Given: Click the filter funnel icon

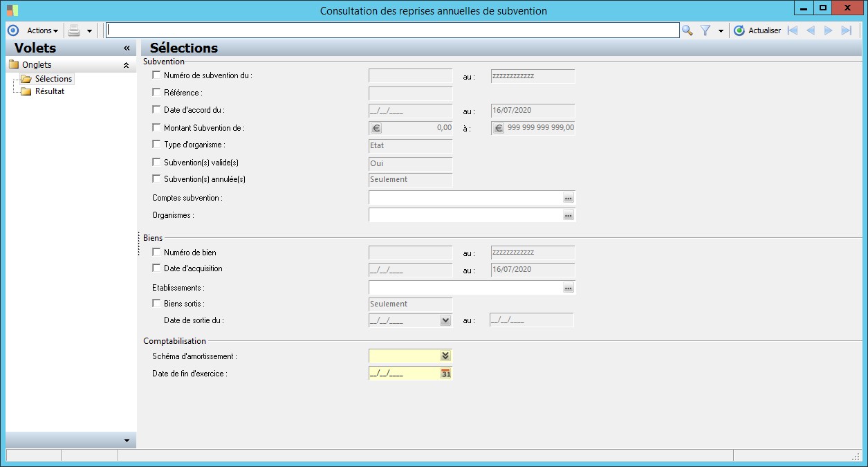Looking at the screenshot, I should tap(705, 30).
